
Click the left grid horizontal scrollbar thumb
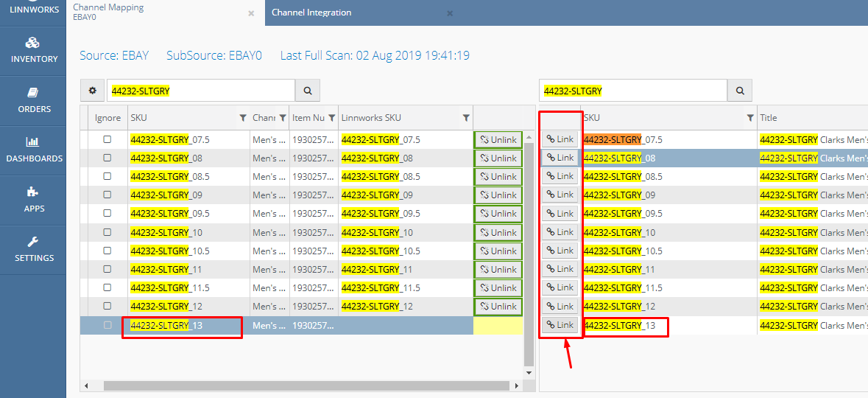coord(306,385)
